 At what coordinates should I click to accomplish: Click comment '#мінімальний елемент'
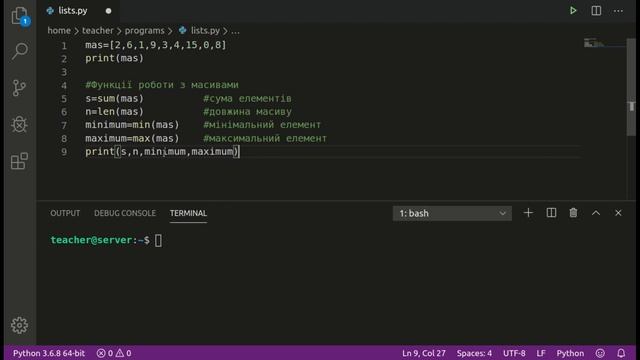pyautogui.click(x=262, y=124)
